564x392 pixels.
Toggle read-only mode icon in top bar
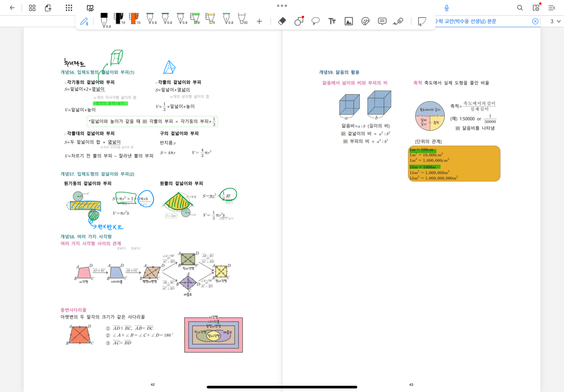click(x=90, y=8)
